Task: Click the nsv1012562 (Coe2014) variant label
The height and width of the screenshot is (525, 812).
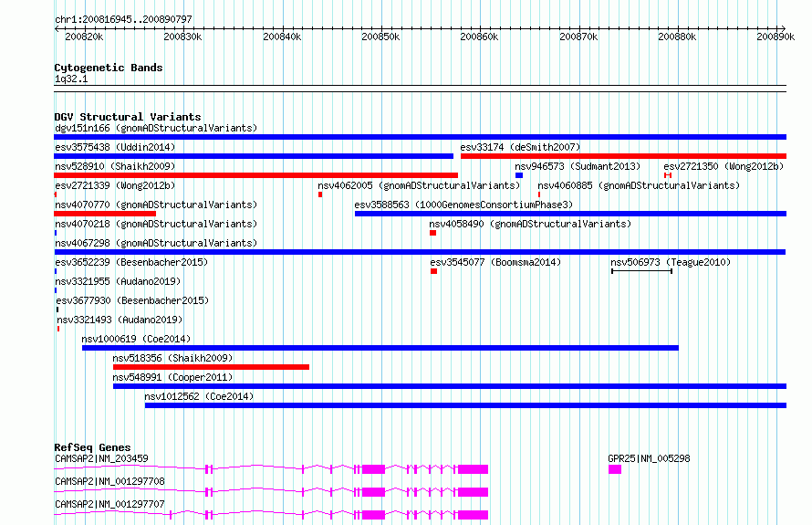Action: pyautogui.click(x=199, y=396)
